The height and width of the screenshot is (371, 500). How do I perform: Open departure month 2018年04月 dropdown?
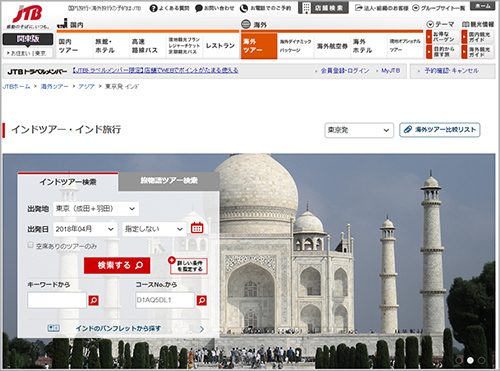(85, 229)
